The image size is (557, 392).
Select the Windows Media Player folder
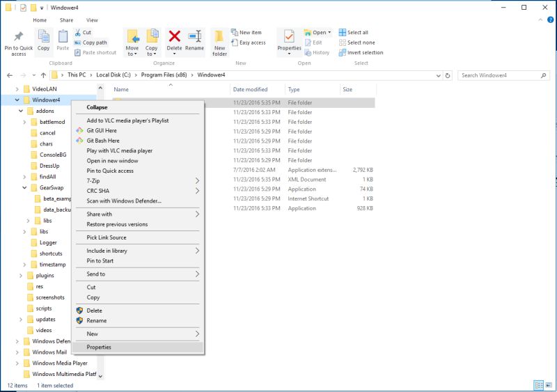click(x=60, y=363)
